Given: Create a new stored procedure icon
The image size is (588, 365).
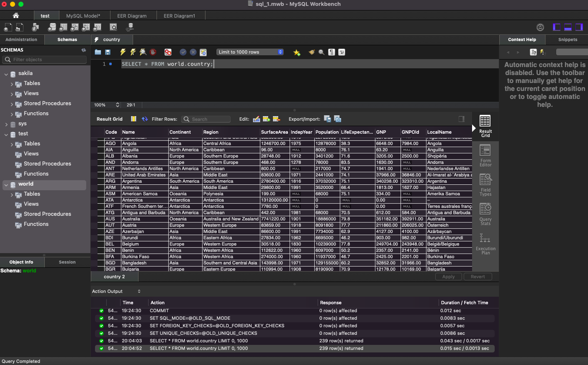Looking at the screenshot, I should [x=86, y=27].
